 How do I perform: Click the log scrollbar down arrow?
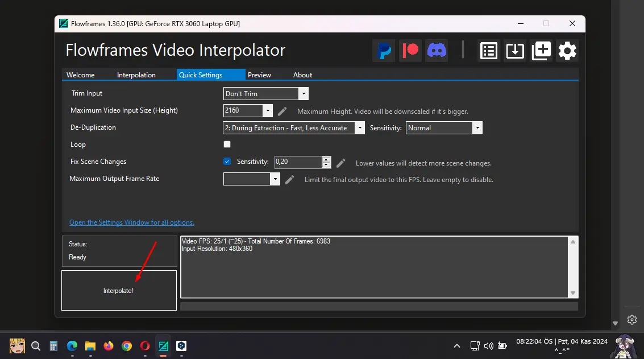pyautogui.click(x=573, y=293)
